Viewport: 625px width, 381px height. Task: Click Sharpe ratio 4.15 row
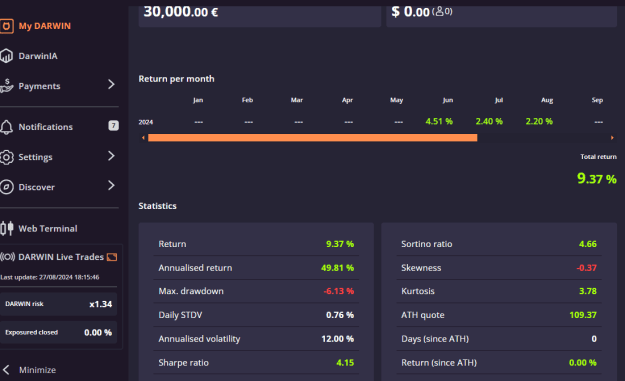(x=256, y=363)
